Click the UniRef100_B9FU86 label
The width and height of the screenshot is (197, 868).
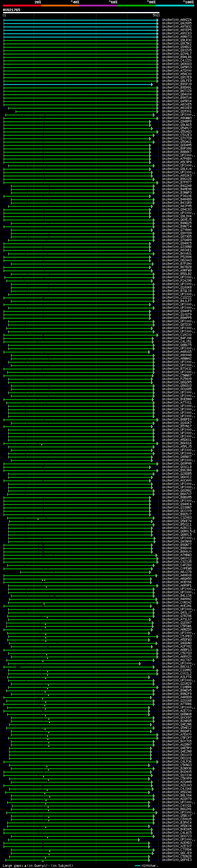(177, 149)
